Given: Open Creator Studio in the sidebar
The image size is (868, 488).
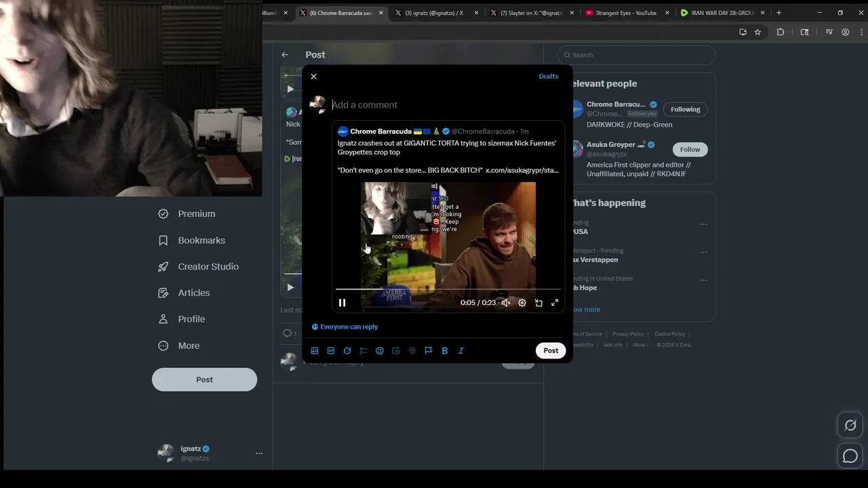Looking at the screenshot, I should click(198, 267).
